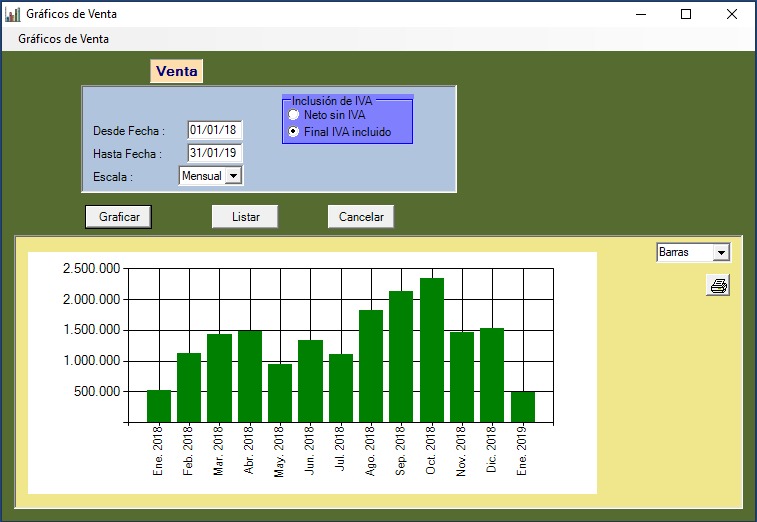Click the printer icon beside the chart
Viewport: 757px width, 522px height.
point(718,286)
